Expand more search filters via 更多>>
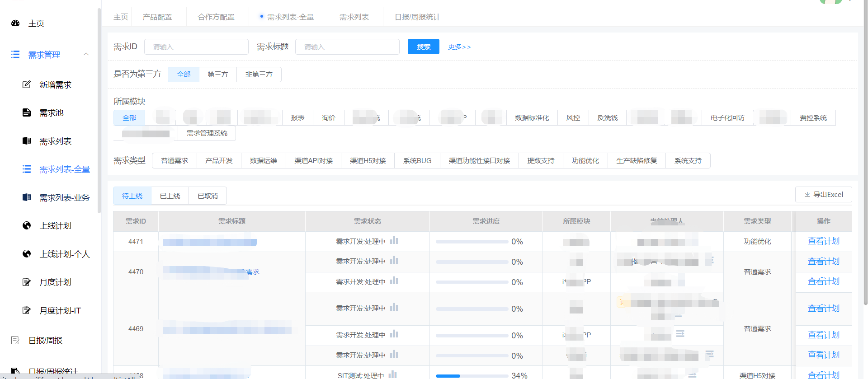Image resolution: width=868 pixels, height=379 pixels. 459,47
